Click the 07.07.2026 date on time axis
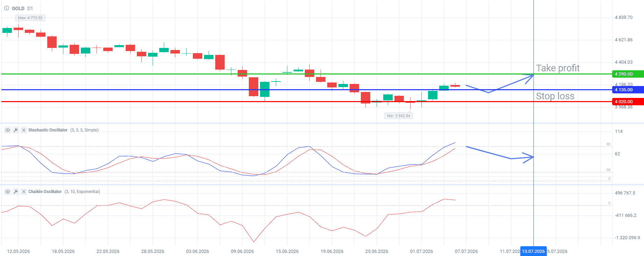The height and width of the screenshot is (256, 644). 467,251
